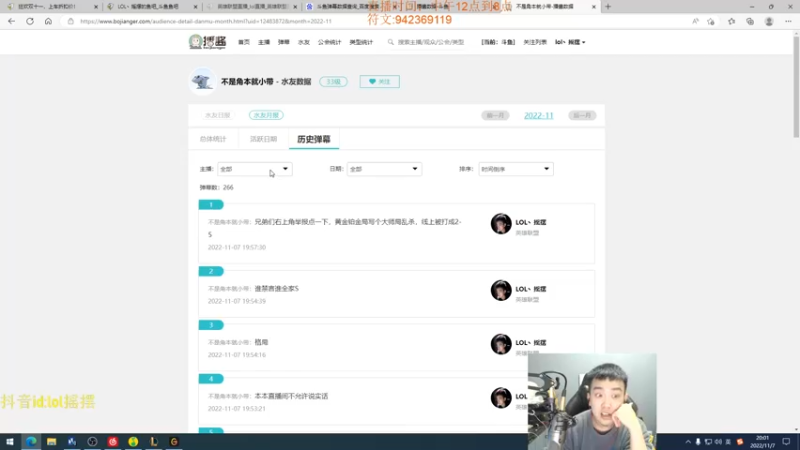
Task: Open the browser profile avatar
Action: [x=769, y=21]
